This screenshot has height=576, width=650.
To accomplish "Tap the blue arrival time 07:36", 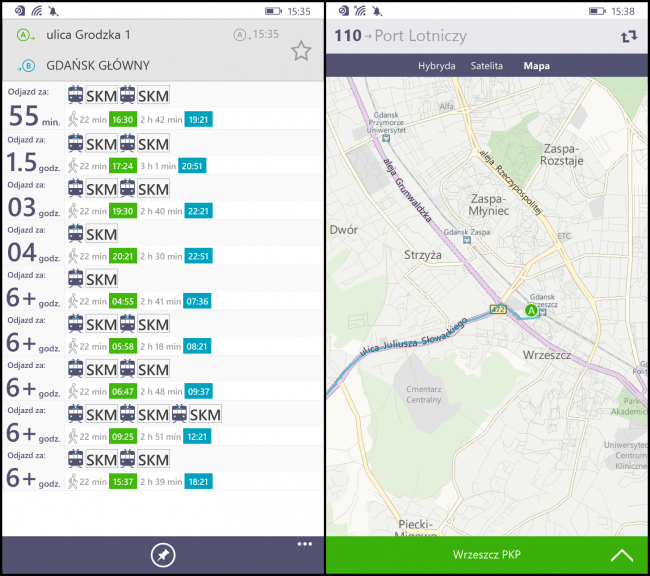I will click(x=197, y=301).
